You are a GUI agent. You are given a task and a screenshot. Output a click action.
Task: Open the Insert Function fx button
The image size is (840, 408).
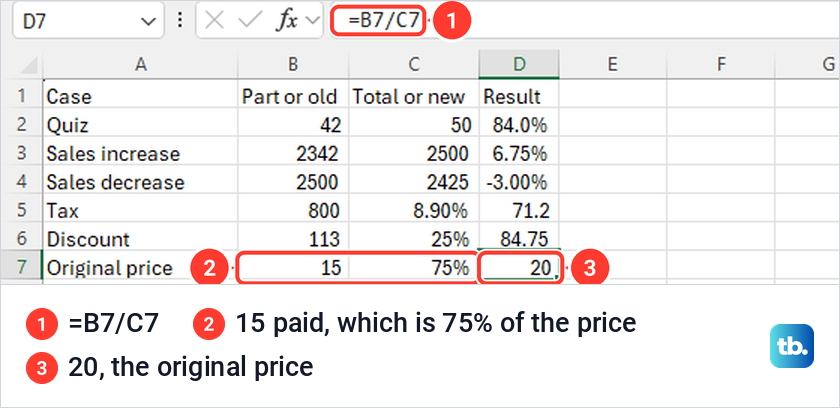coord(286,21)
